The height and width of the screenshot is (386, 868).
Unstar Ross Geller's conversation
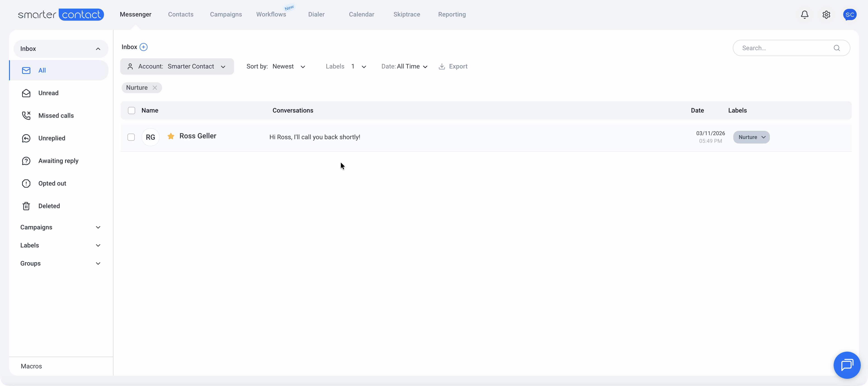(171, 136)
